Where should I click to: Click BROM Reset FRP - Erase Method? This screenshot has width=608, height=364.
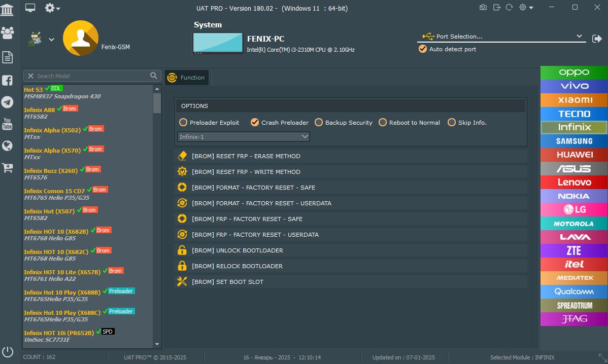246,156
